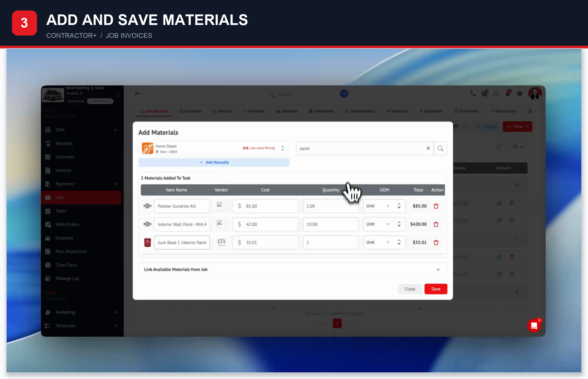The height and width of the screenshot is (379, 588).
Task: Open the view layout dropdown left of Import
Action: (459, 127)
